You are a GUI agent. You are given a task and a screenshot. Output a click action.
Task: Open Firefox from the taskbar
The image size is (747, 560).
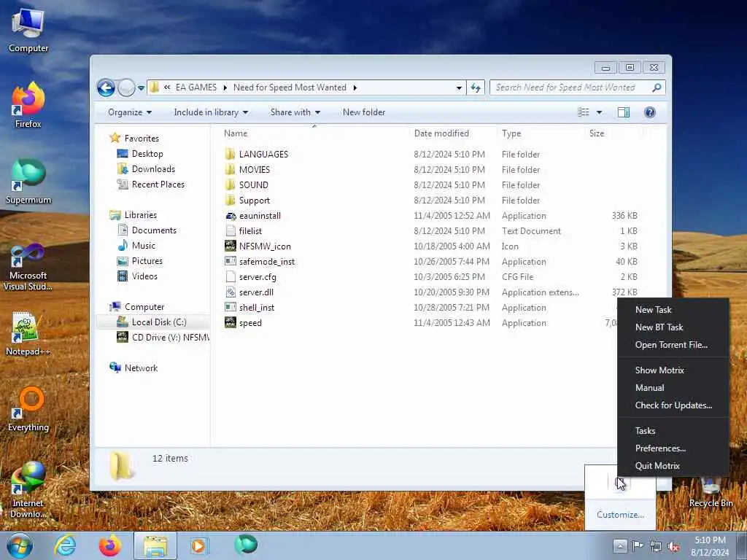(x=109, y=545)
